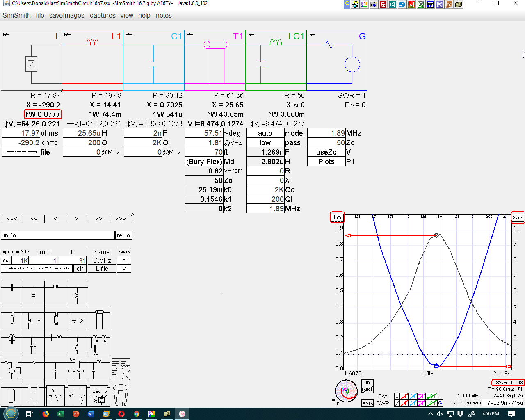Toggle the lin scale button
525x420 pixels.
click(367, 383)
